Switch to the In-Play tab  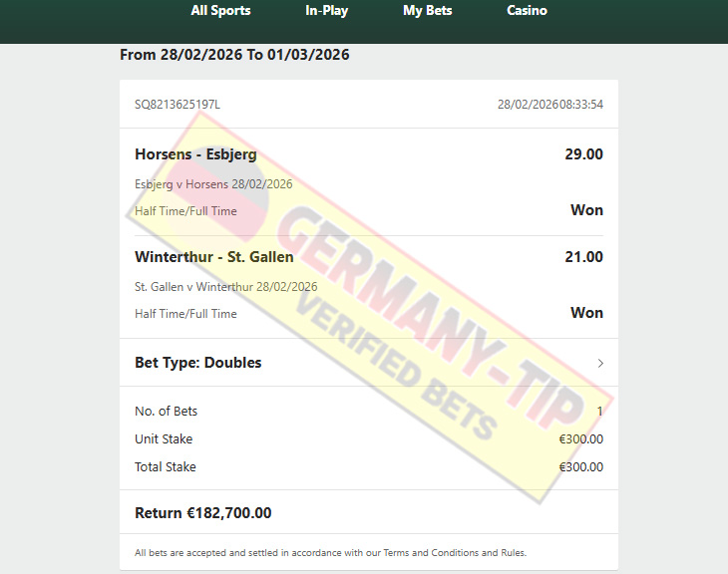pyautogui.click(x=326, y=10)
